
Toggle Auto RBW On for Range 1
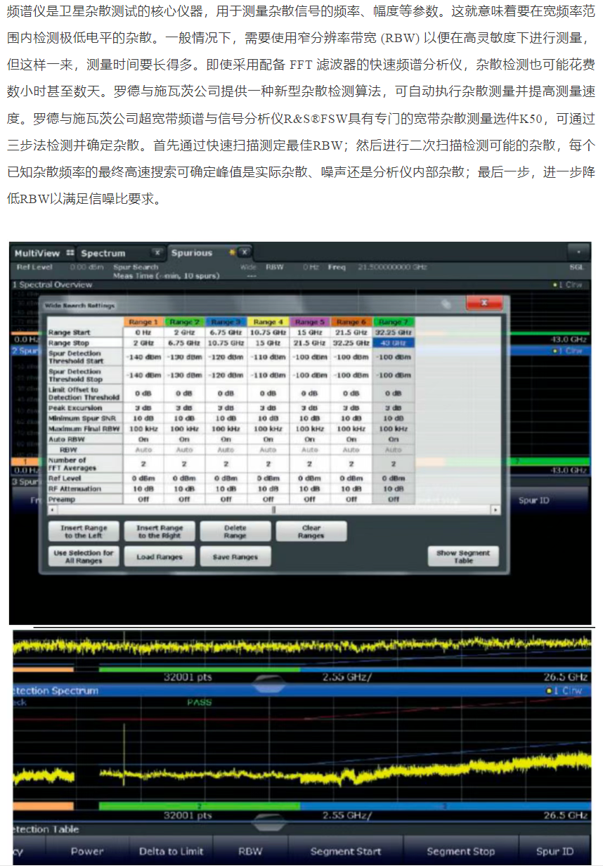pyautogui.click(x=143, y=439)
